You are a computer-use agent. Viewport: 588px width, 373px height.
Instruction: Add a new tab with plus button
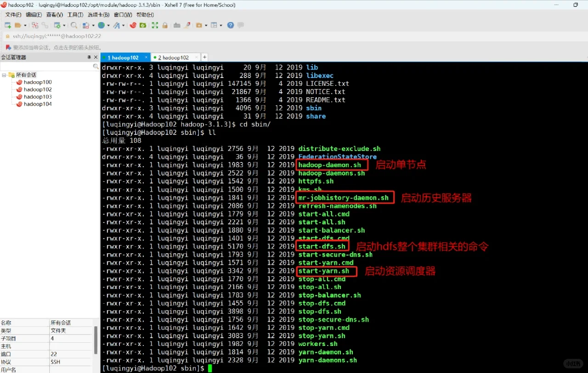coord(205,57)
